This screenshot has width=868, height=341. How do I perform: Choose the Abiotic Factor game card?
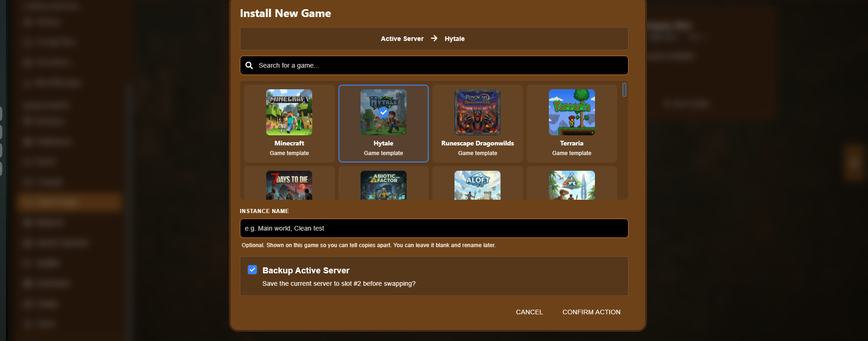click(x=384, y=183)
